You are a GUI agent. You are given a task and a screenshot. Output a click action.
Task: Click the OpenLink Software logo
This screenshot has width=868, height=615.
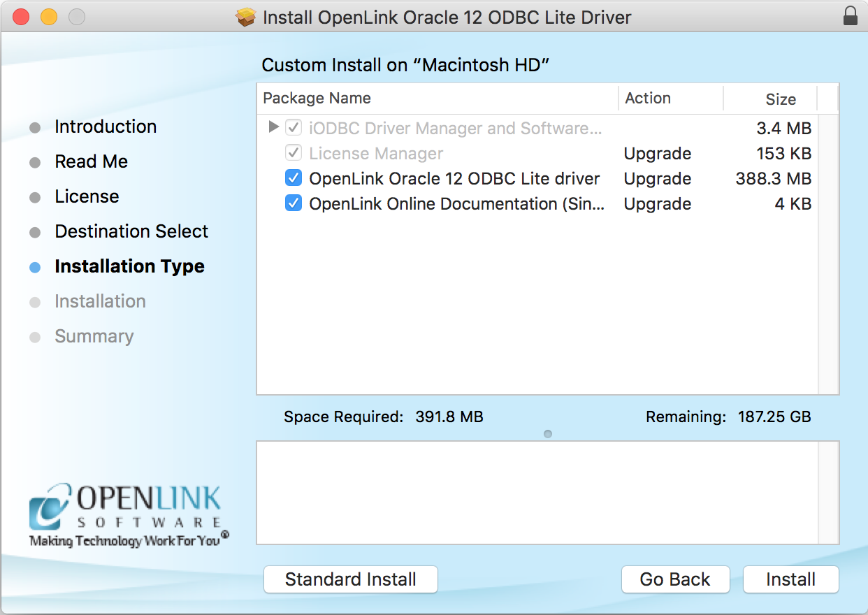[x=126, y=515]
